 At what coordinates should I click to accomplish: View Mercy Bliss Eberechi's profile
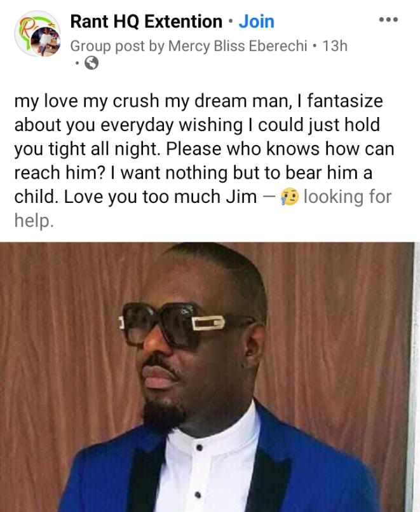pyautogui.click(x=238, y=46)
